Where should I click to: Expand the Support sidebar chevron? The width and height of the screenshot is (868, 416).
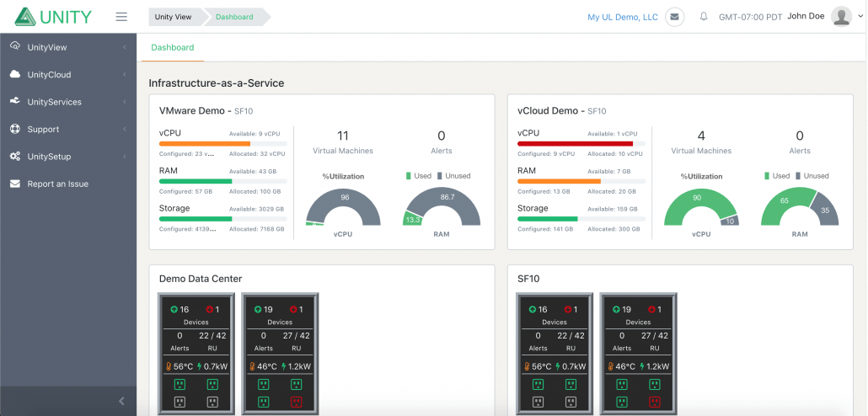coord(125,130)
